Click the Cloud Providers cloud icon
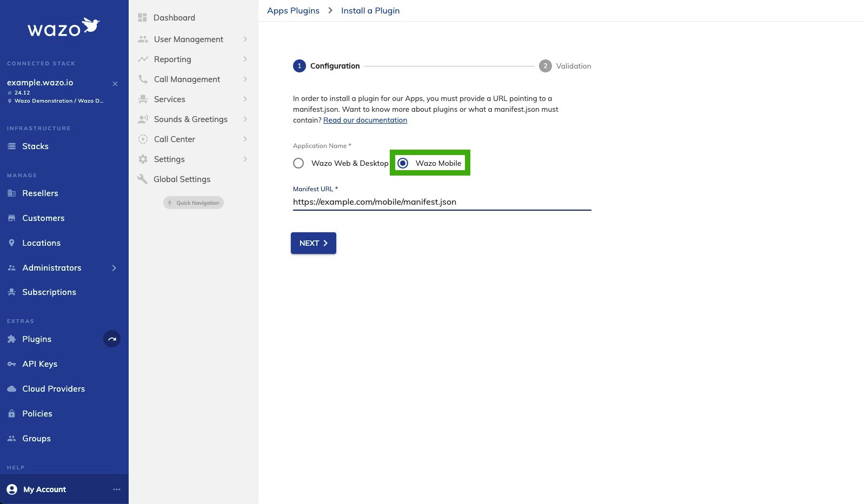 tap(11, 389)
